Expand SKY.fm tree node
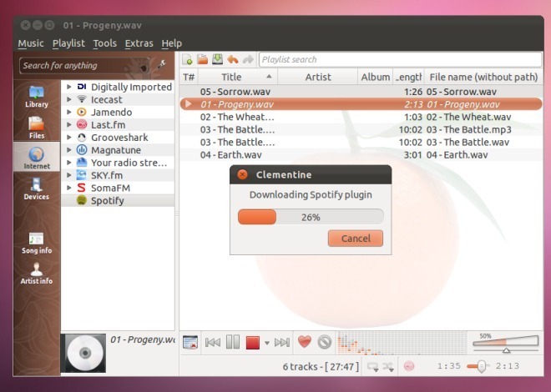 tap(69, 175)
